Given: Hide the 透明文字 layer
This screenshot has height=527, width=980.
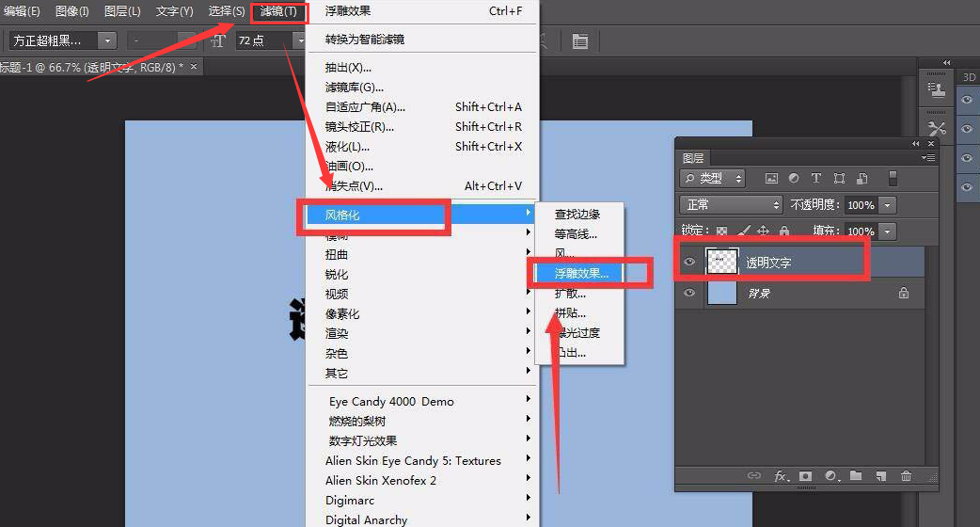Looking at the screenshot, I should pyautogui.click(x=689, y=262).
